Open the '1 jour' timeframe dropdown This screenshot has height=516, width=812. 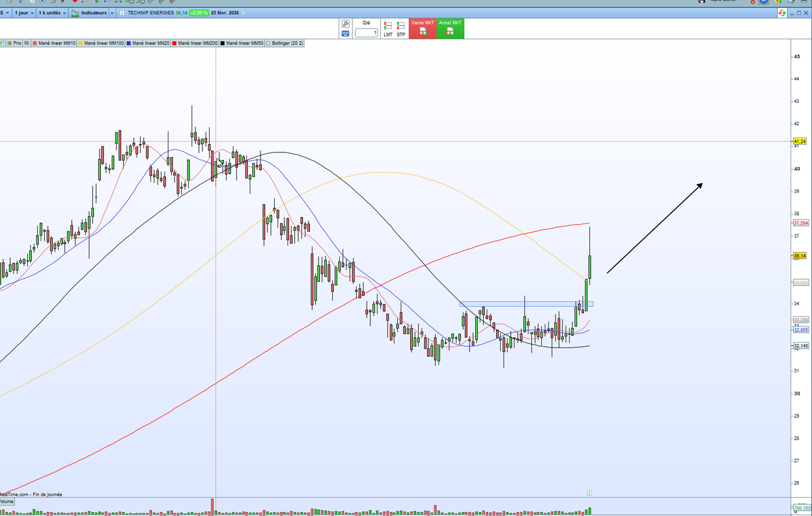[24, 13]
